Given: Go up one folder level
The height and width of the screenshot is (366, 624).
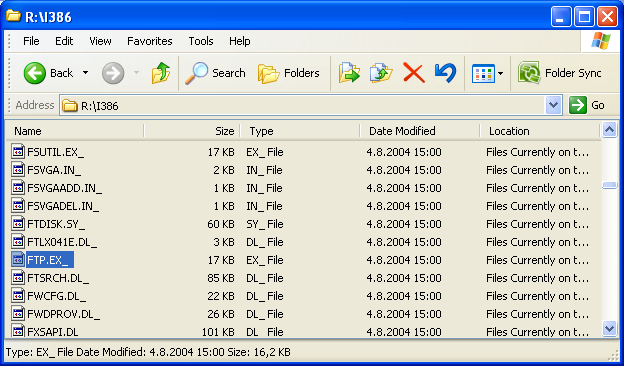Looking at the screenshot, I should (161, 73).
